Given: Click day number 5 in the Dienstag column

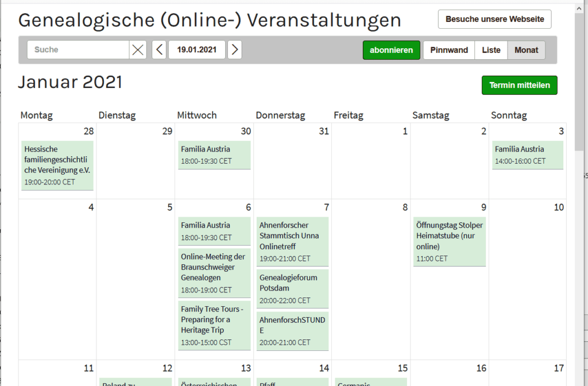Looking at the screenshot, I should 170,207.
